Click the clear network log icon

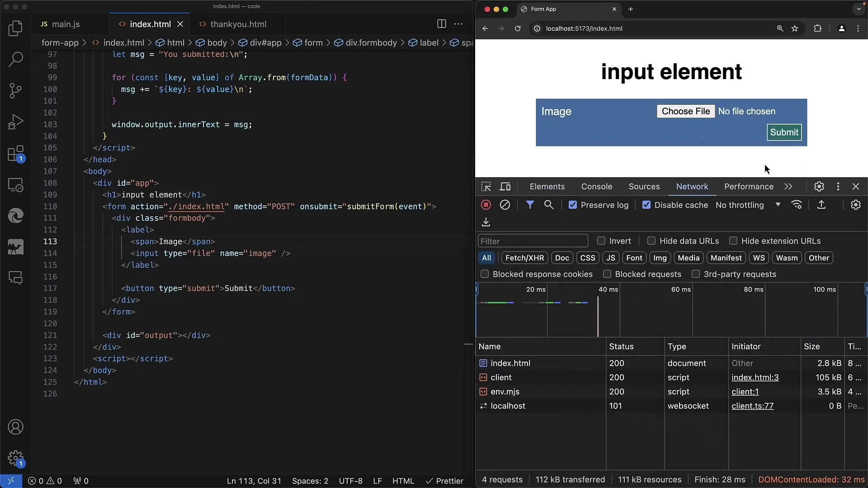tap(505, 204)
